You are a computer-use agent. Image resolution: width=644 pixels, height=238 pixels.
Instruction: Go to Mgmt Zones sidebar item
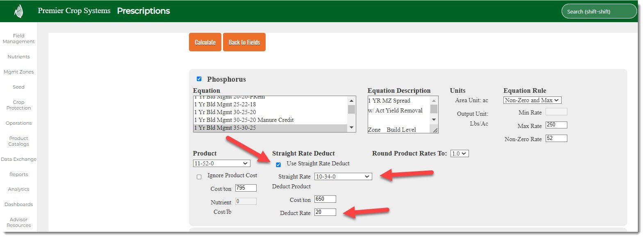18,72
